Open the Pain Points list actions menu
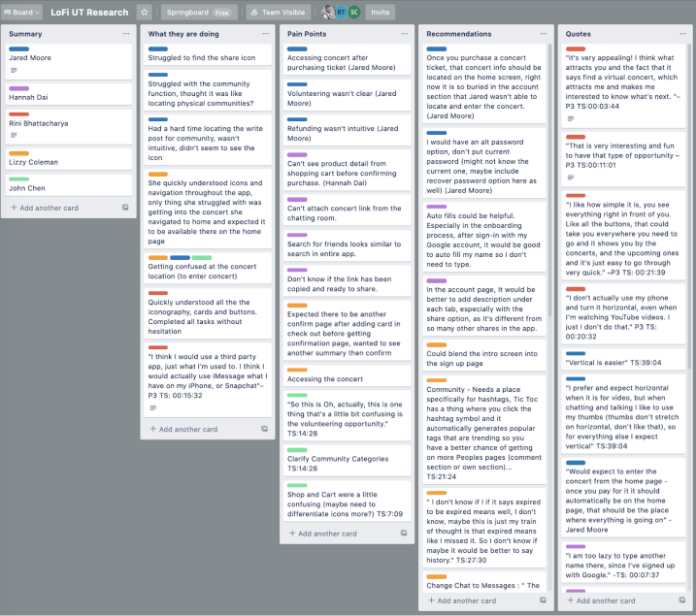The image size is (696, 616). point(405,34)
